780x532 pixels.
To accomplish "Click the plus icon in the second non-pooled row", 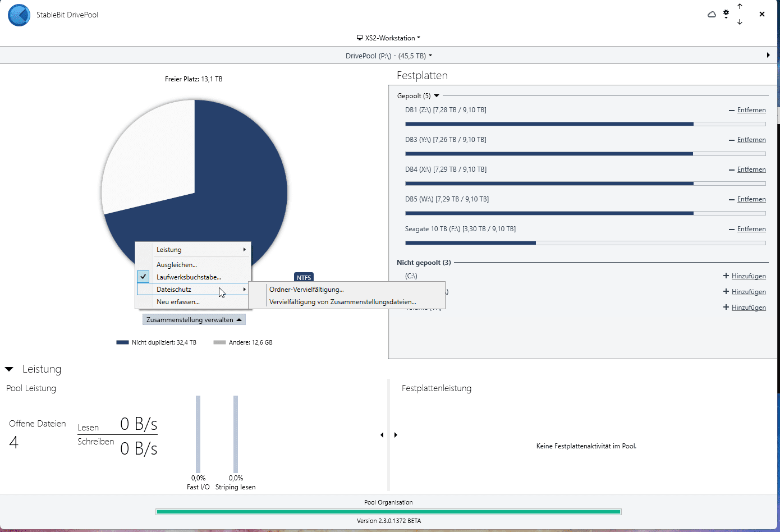I will [x=726, y=291].
